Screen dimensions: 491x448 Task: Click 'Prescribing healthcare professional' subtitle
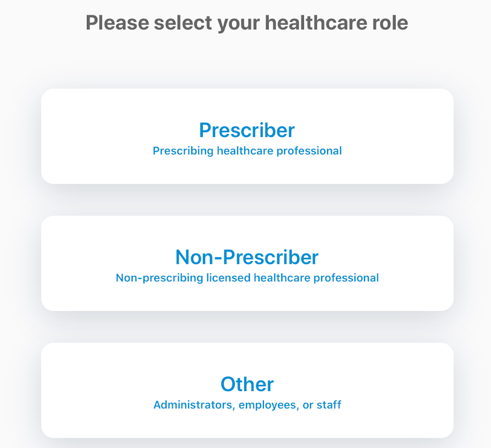coord(247,151)
